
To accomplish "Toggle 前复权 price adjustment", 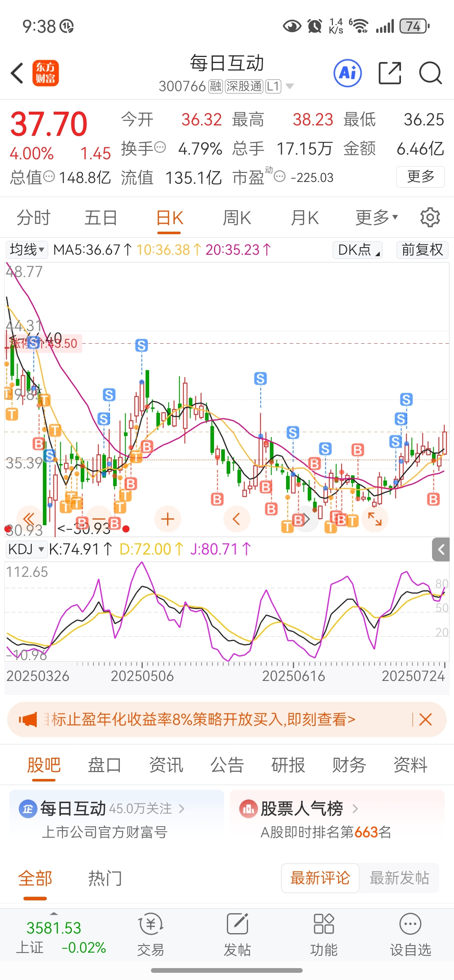I will [x=422, y=250].
